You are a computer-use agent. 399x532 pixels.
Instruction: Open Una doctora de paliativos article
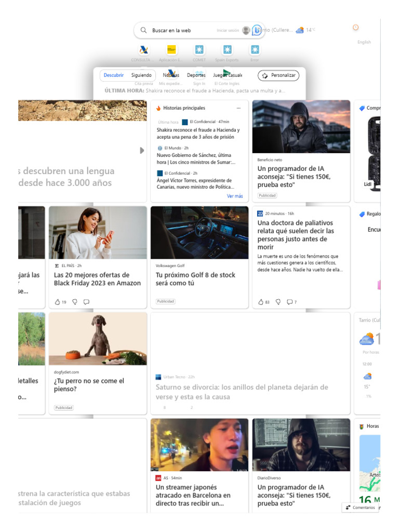pos(296,235)
